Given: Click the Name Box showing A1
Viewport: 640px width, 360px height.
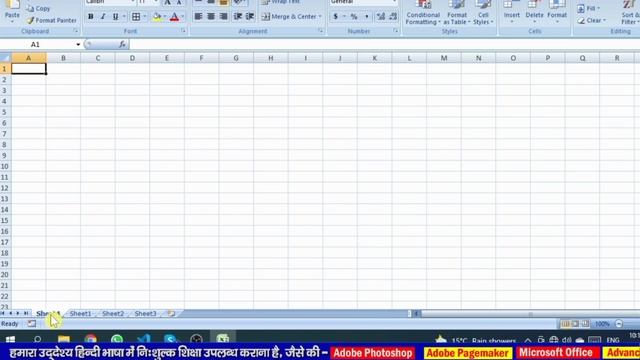Looking at the screenshot, I should point(38,44).
